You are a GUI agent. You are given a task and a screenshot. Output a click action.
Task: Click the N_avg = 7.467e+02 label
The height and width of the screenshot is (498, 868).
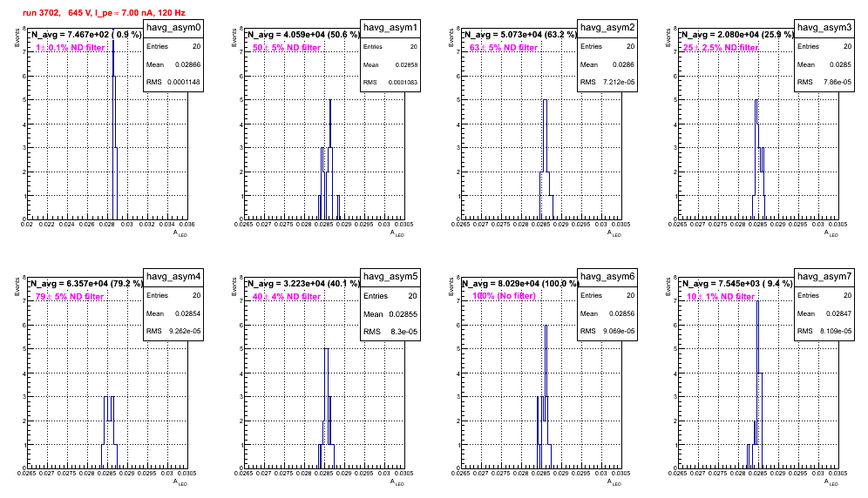(85, 34)
